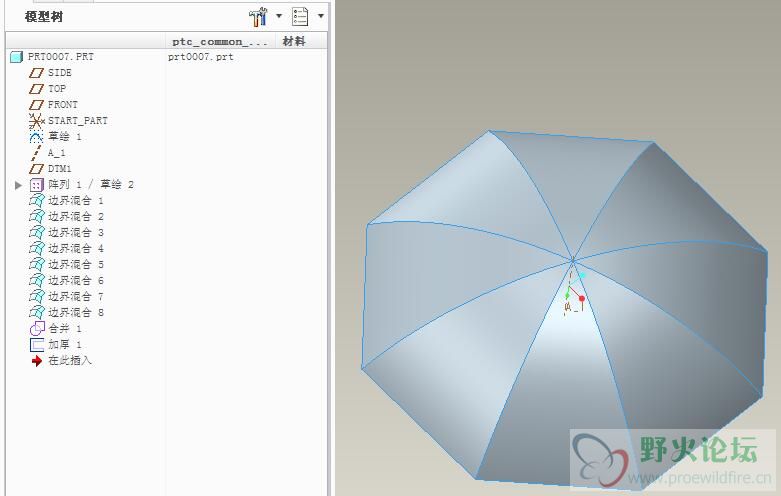Select the SIDE tree label
The width and height of the screenshot is (781, 496).
60,73
